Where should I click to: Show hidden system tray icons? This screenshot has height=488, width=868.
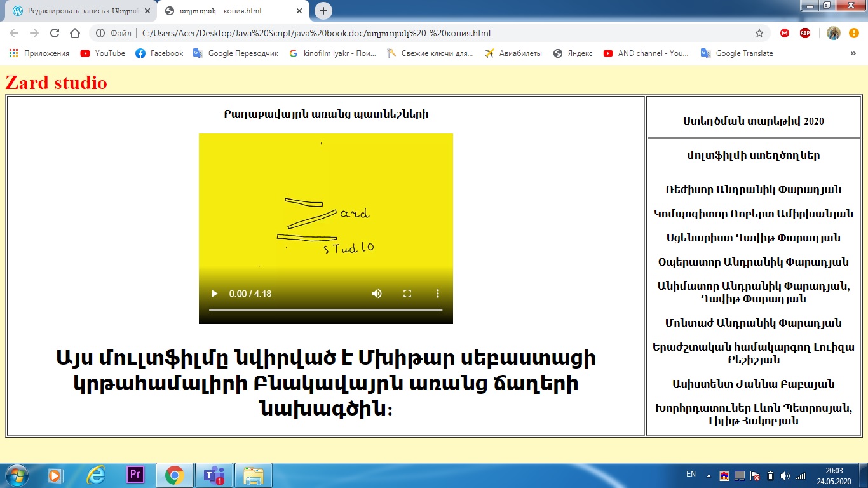(709, 475)
